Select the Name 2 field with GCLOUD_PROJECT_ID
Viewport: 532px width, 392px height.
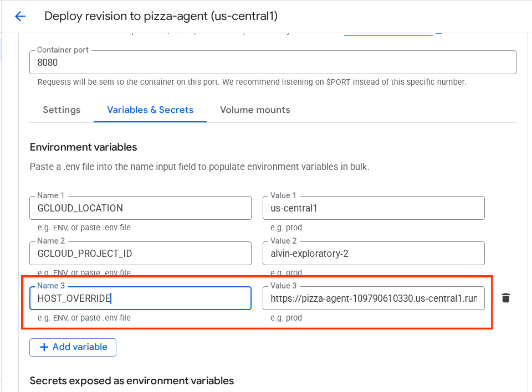[x=140, y=254]
